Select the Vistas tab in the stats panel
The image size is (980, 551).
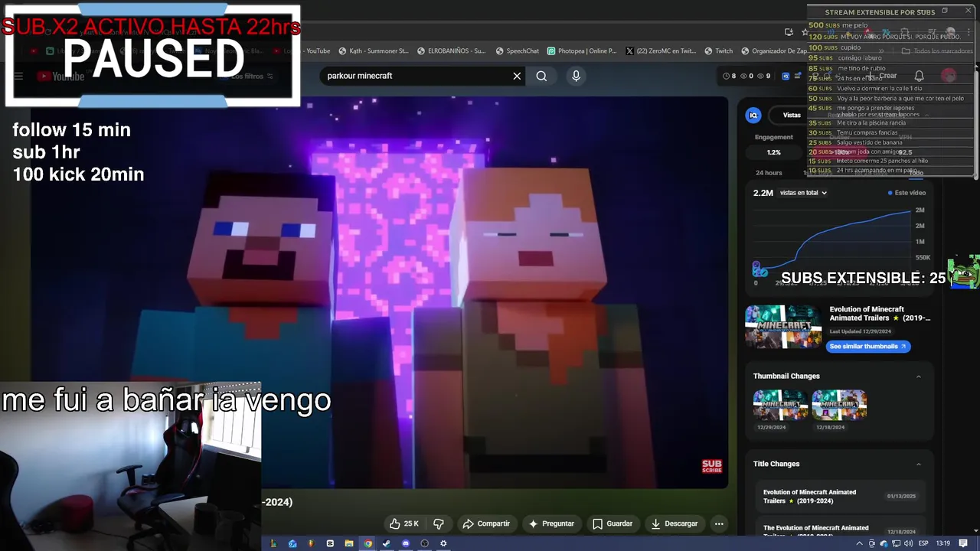click(x=792, y=115)
